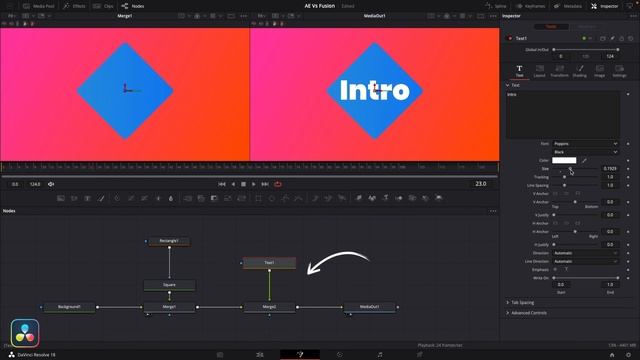This screenshot has height=360, width=640.
Task: Add a Background node from the toolbar
Action: (61, 198)
